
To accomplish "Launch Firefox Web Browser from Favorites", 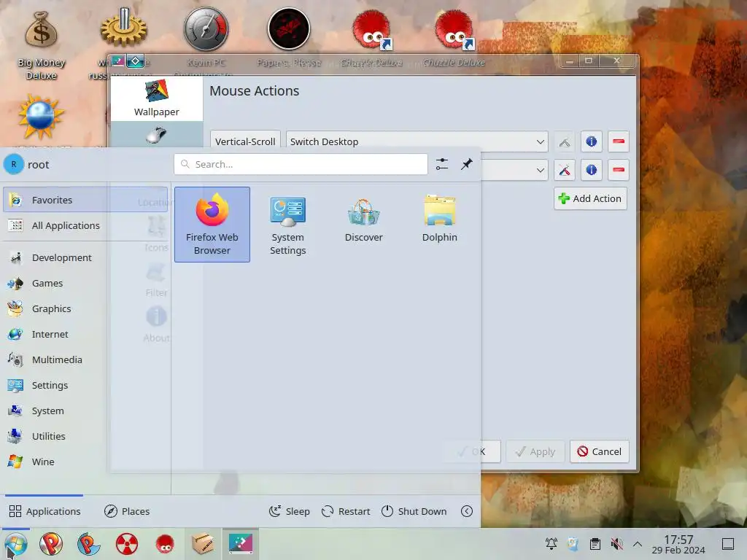I will (212, 225).
